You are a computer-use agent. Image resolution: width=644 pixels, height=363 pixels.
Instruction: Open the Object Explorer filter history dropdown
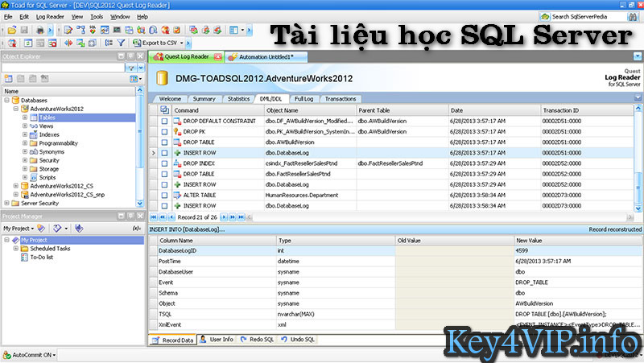pyautogui.click(x=141, y=68)
